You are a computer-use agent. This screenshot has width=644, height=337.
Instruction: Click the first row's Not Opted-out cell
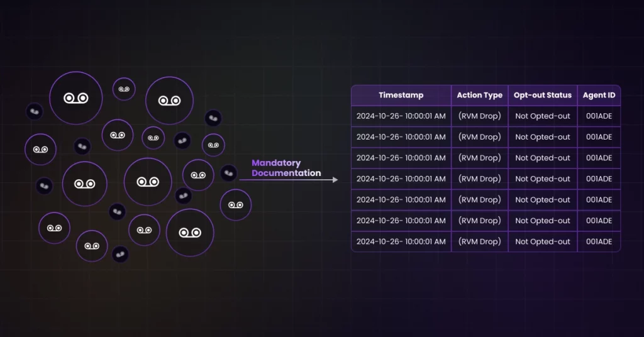coord(543,116)
